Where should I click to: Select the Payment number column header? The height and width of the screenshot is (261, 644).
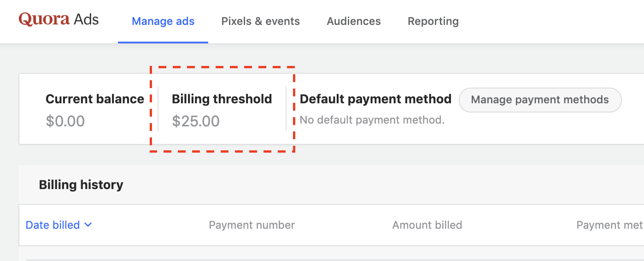252,225
